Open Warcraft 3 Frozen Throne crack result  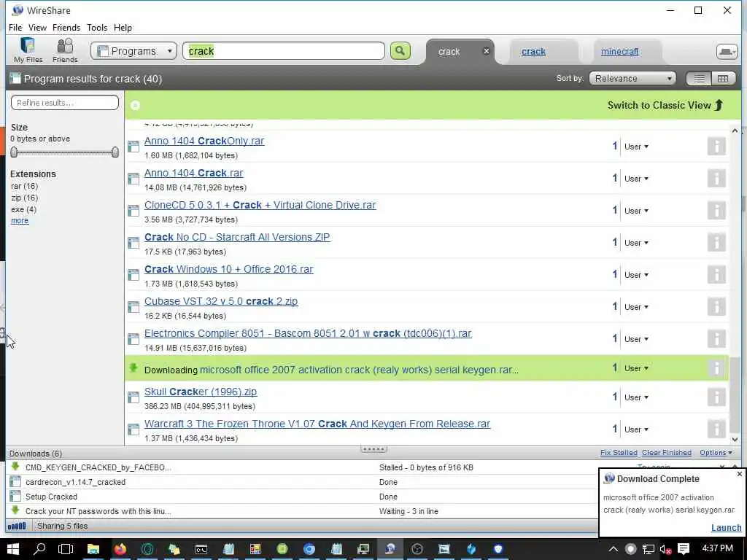317,424
